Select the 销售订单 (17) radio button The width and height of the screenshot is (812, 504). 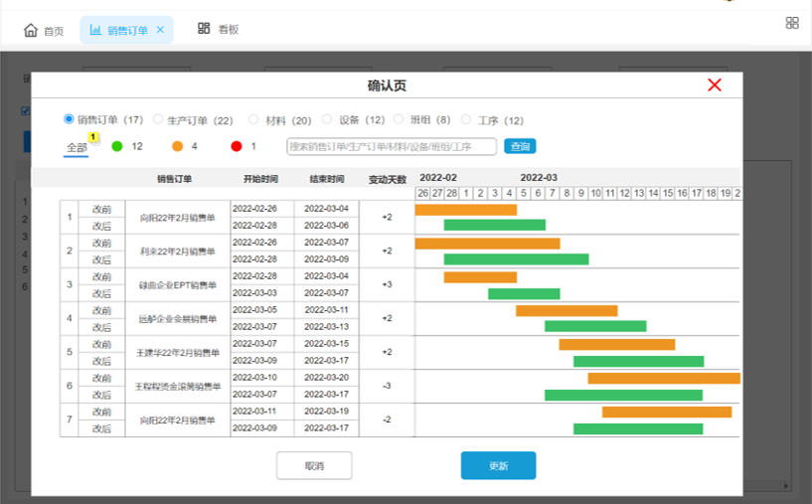point(69,119)
